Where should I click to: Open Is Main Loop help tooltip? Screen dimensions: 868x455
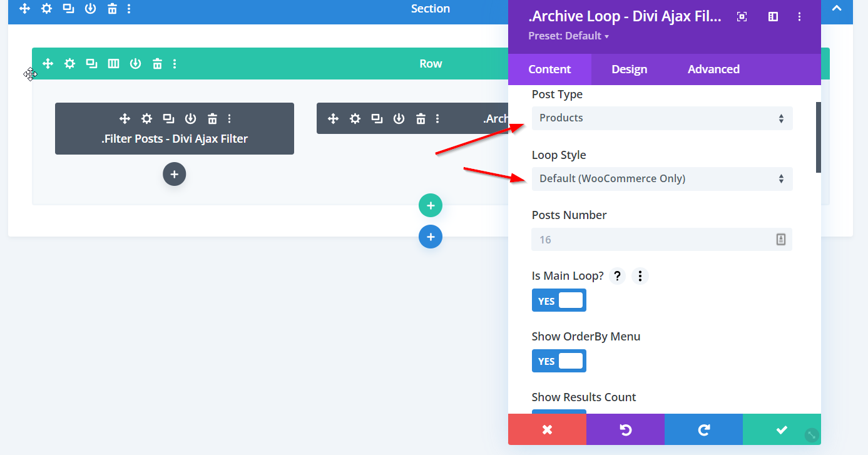(617, 275)
